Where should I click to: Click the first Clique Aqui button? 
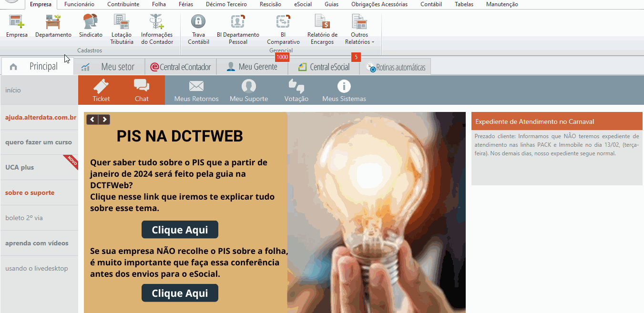click(x=180, y=230)
